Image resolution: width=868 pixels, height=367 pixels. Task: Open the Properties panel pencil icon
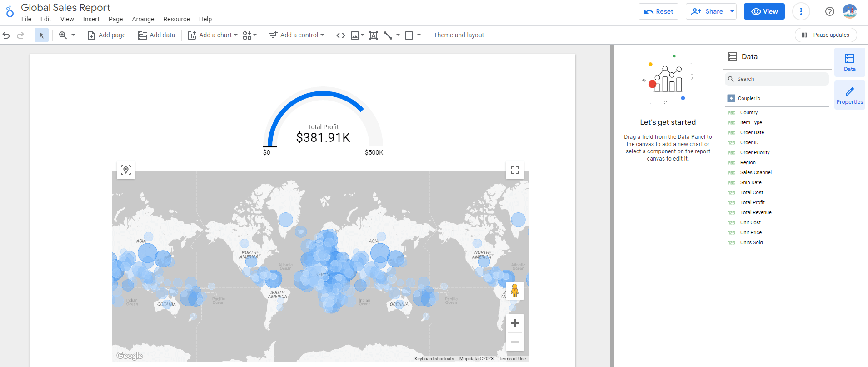[x=850, y=95]
